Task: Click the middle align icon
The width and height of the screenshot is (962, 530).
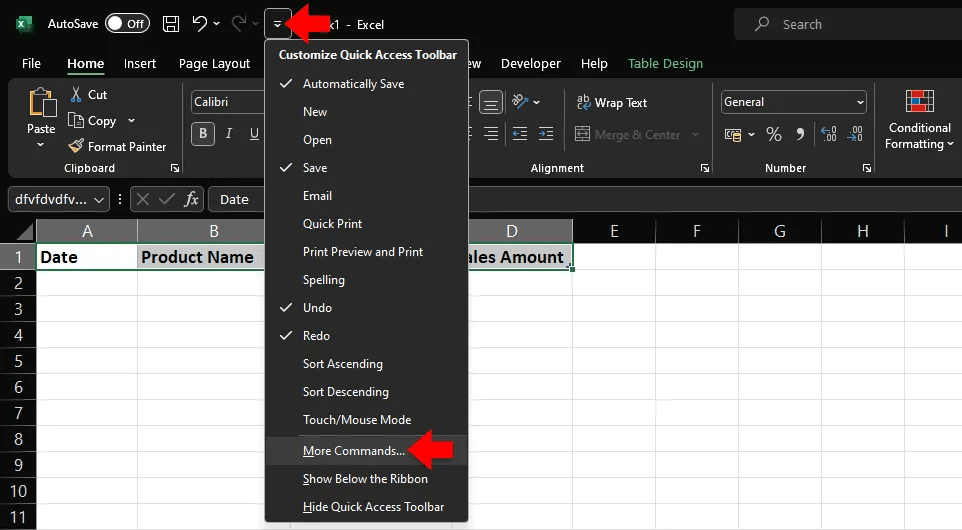Action: [x=490, y=102]
